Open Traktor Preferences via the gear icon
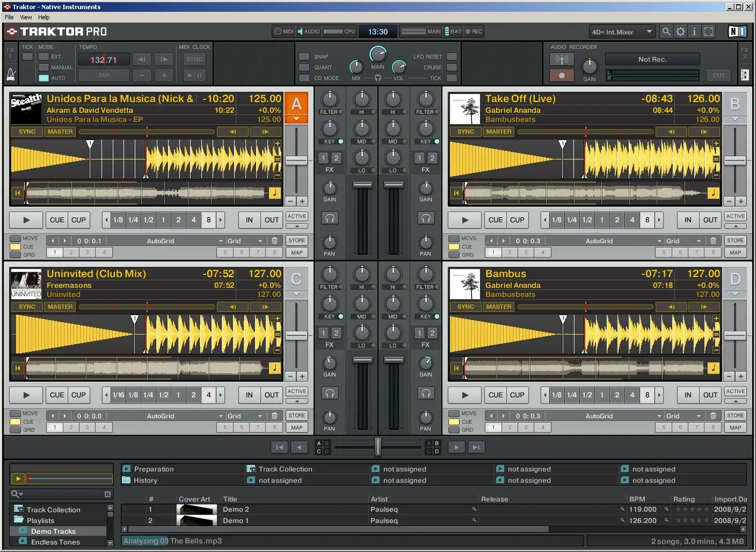Viewport: 756px width, 552px height. [680, 31]
